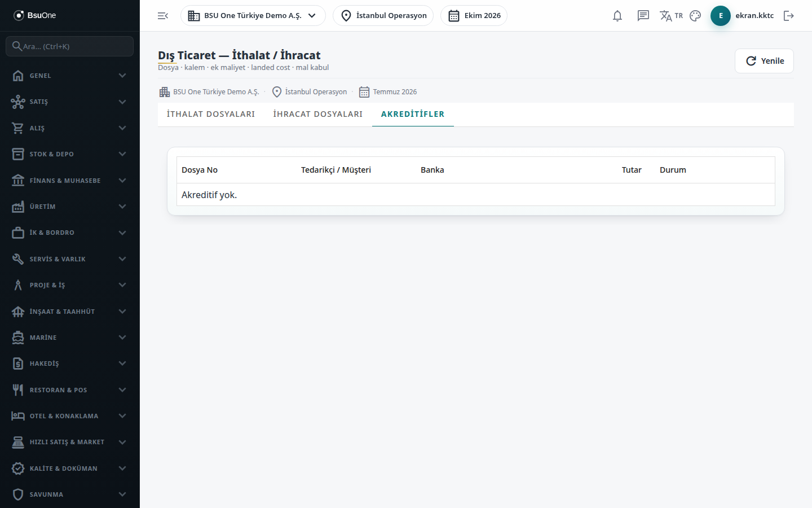The width and height of the screenshot is (812, 508).
Task: Click the OTEL & KONAKLAMA bed icon
Action: pyautogui.click(x=18, y=416)
